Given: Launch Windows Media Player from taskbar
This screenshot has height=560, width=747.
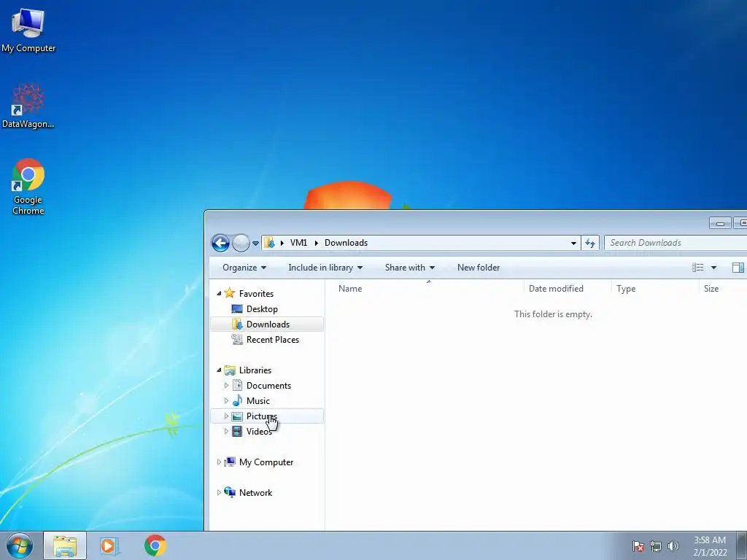Looking at the screenshot, I should [109, 545].
